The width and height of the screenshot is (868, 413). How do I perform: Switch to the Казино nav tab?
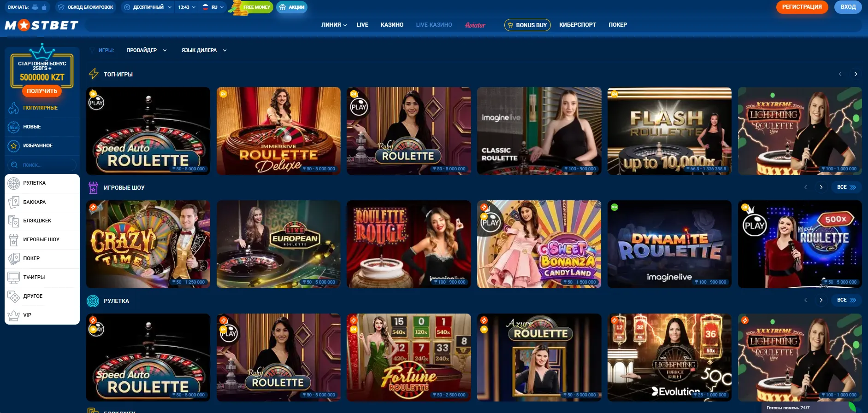tap(392, 25)
